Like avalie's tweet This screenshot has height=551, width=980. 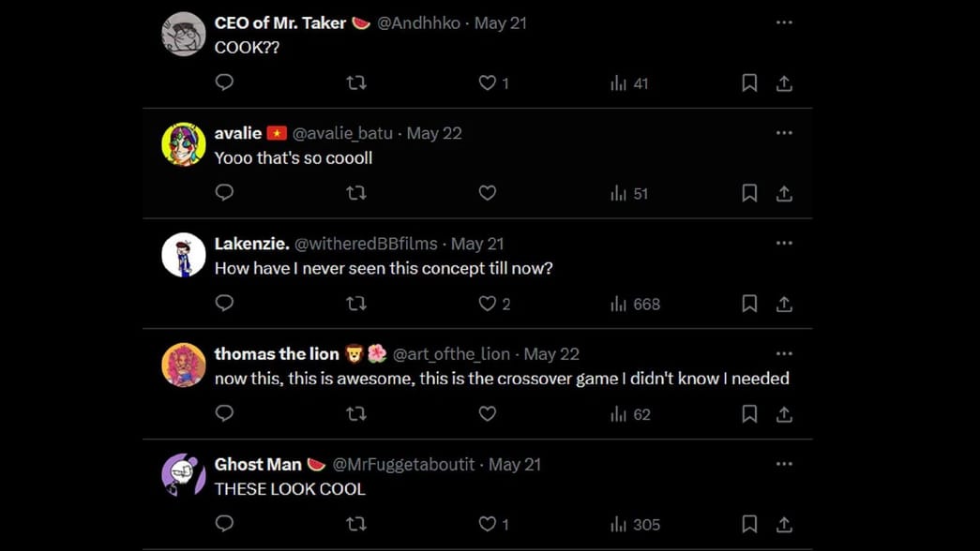tap(488, 193)
